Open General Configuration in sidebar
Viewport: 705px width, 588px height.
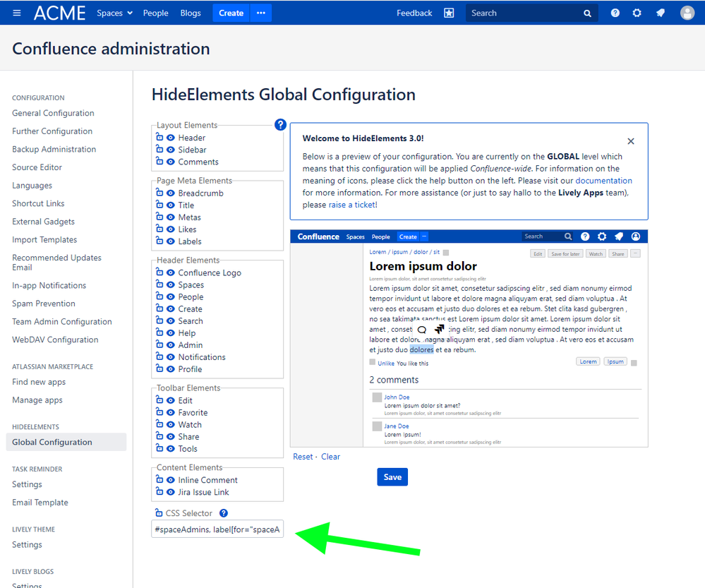(53, 113)
